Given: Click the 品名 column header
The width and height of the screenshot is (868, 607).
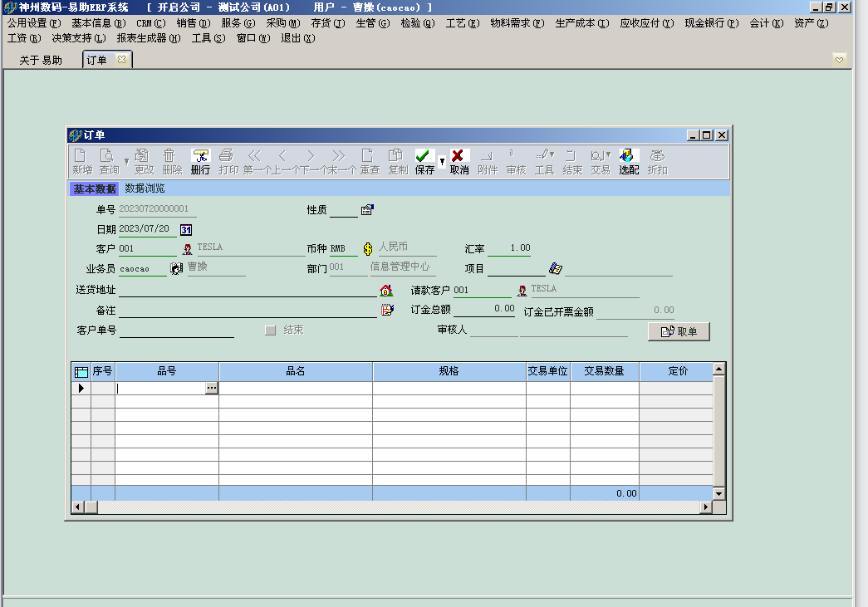Looking at the screenshot, I should pos(296,371).
